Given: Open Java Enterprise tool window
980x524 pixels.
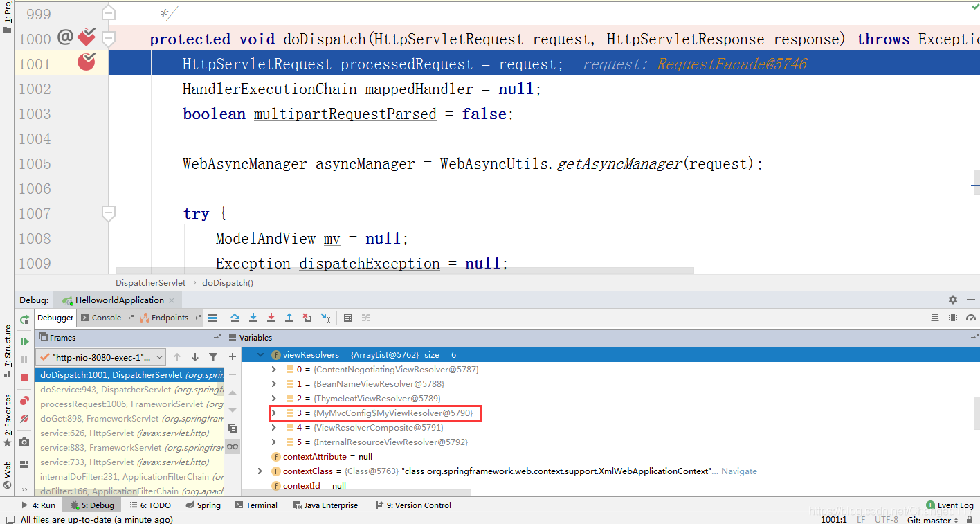Looking at the screenshot, I should tap(325, 505).
